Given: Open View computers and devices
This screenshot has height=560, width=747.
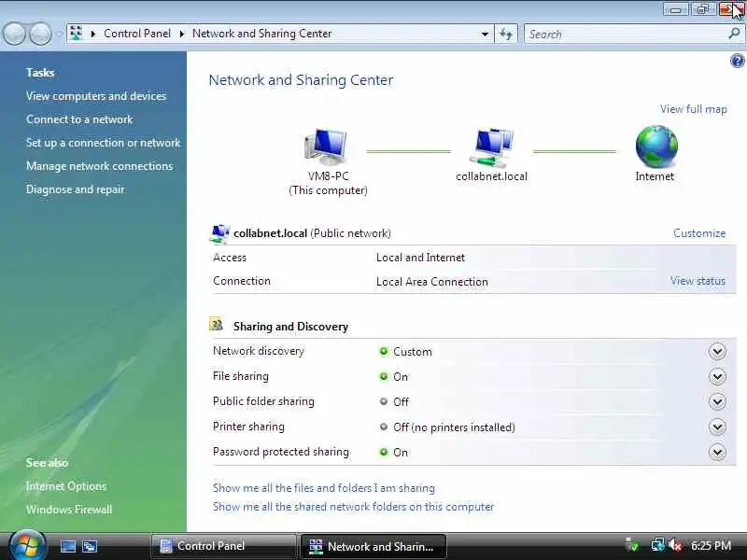Looking at the screenshot, I should coord(96,96).
